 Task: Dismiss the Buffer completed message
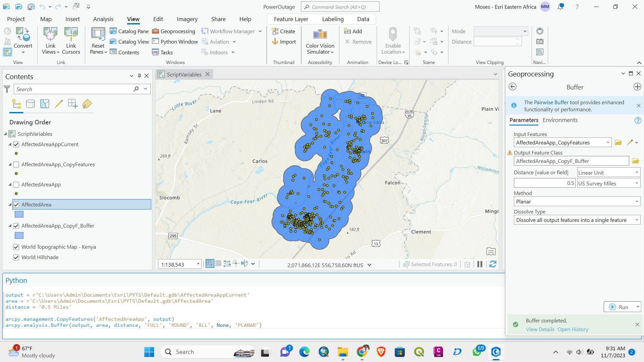pos(637,324)
